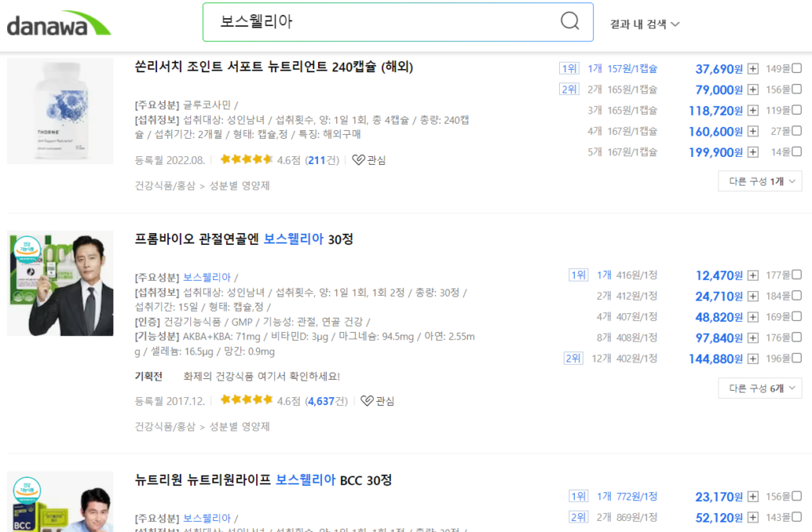Click the 176몰 checkbox

[x=797, y=337]
